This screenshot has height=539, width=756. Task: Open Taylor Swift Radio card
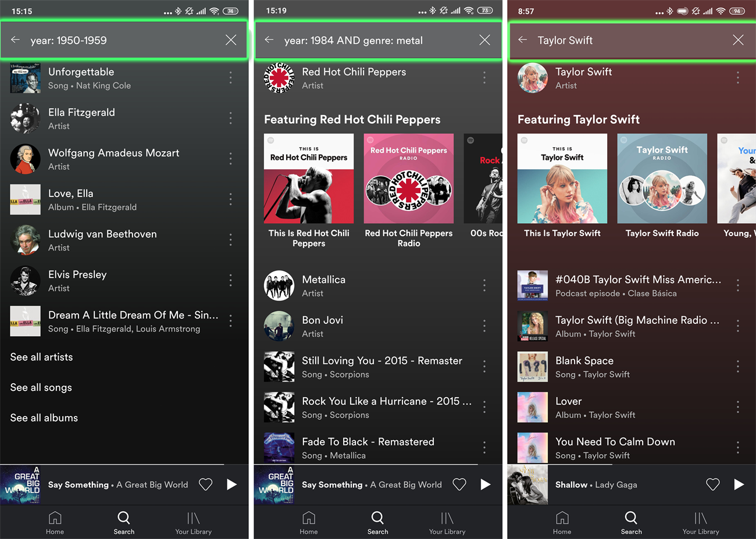pos(662,186)
